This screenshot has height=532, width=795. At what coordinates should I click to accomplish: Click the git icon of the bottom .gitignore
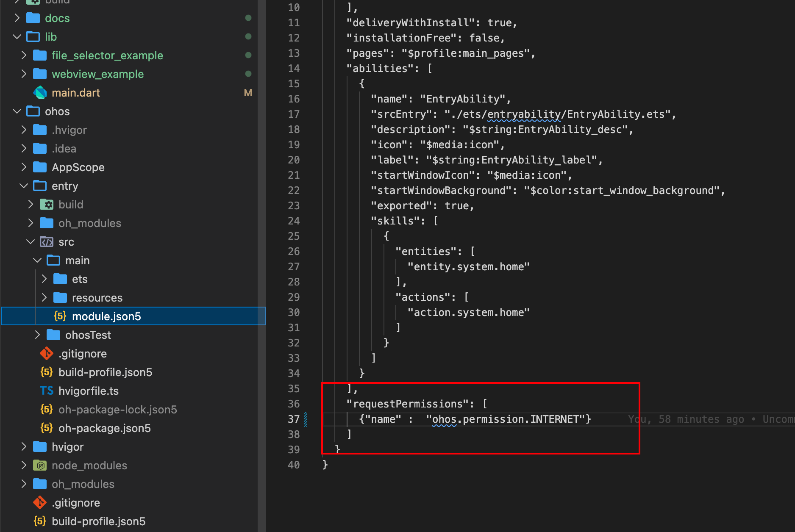(40, 502)
